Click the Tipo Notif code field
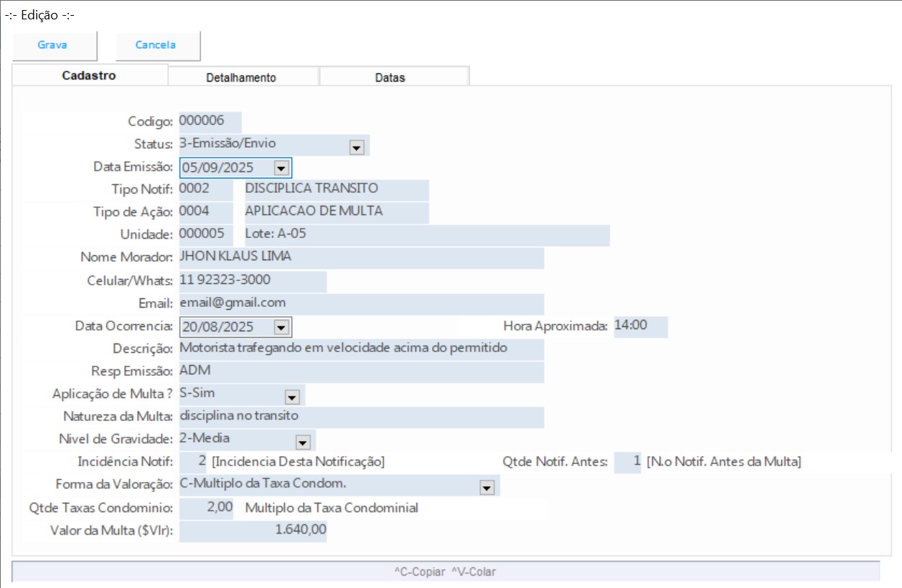Screen dimensions: 902x588 [205, 189]
